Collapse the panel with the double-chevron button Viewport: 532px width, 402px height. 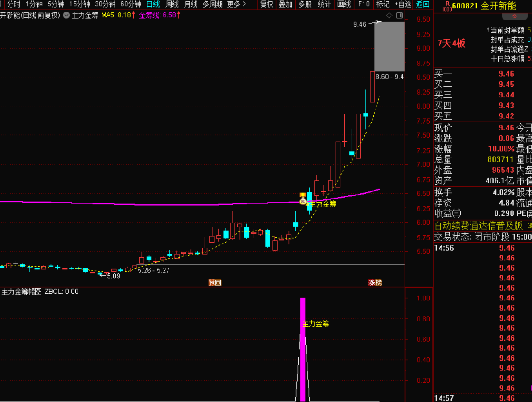tap(514, 17)
